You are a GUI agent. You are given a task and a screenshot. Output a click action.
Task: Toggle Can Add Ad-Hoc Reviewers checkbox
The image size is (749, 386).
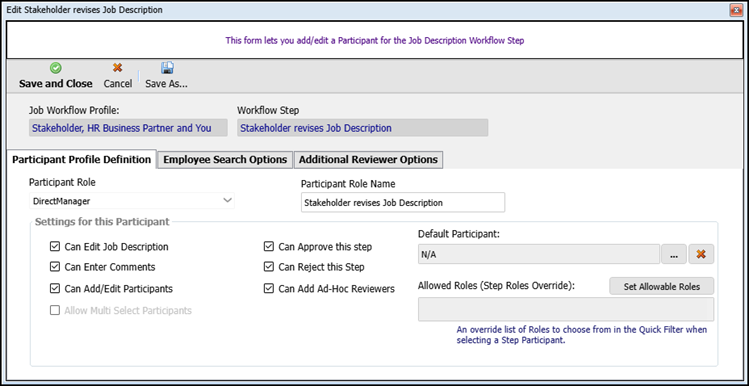[x=268, y=289]
